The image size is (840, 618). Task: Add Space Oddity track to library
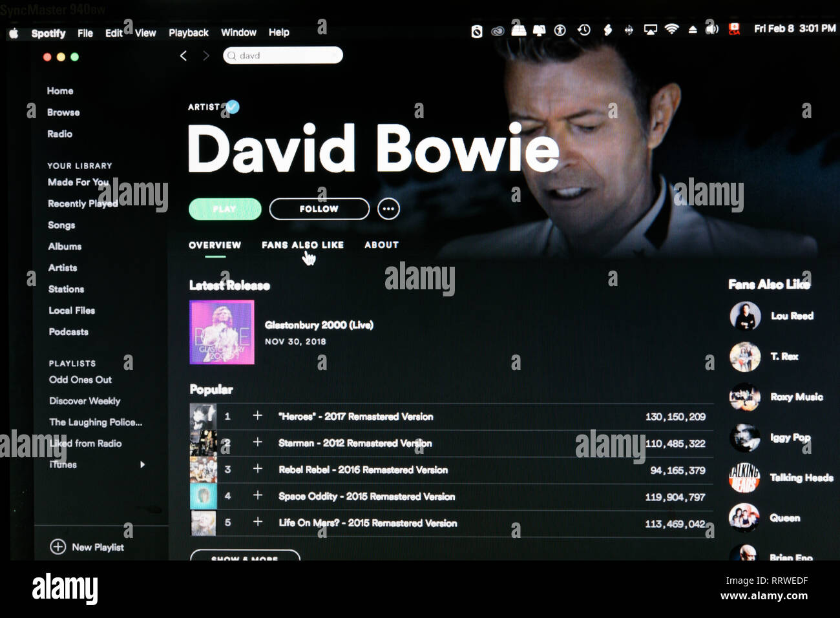(257, 495)
